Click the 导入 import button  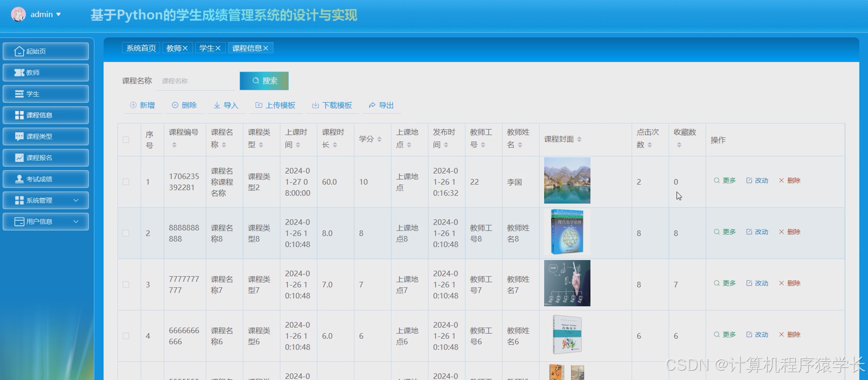(x=226, y=106)
